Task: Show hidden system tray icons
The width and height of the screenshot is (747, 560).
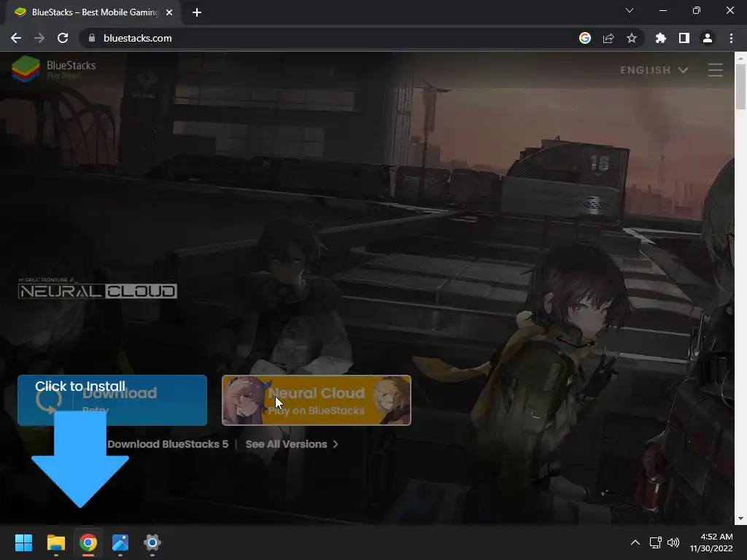Action: (x=635, y=542)
